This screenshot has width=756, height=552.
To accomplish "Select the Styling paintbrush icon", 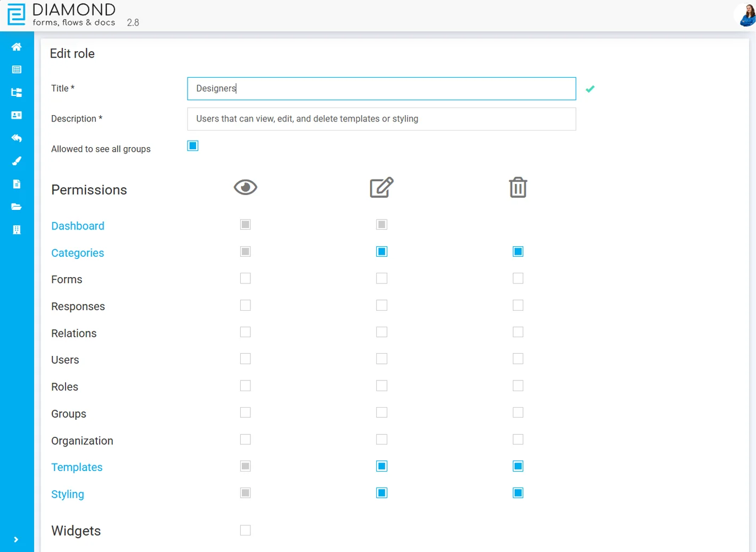I will point(17,161).
